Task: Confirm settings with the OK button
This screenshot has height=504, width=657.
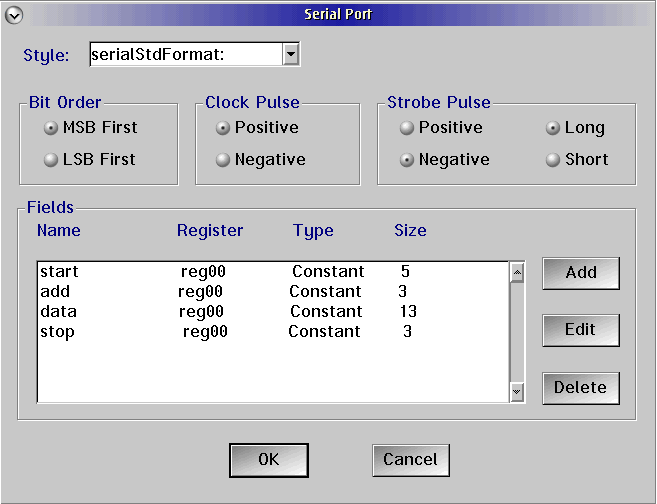Action: pyautogui.click(x=269, y=460)
